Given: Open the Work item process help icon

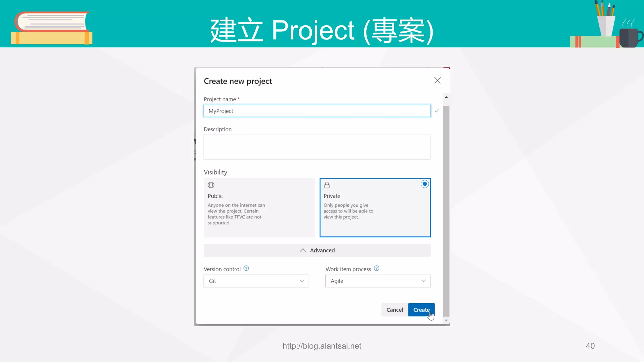Looking at the screenshot, I should 376,268.
